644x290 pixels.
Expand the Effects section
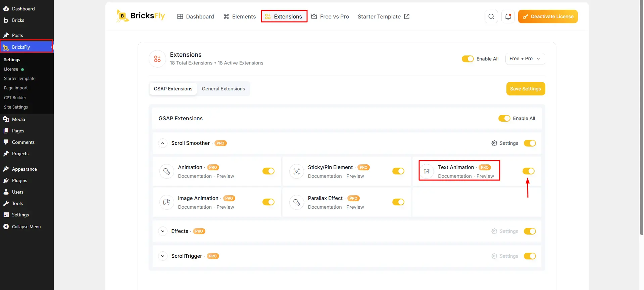pyautogui.click(x=163, y=231)
